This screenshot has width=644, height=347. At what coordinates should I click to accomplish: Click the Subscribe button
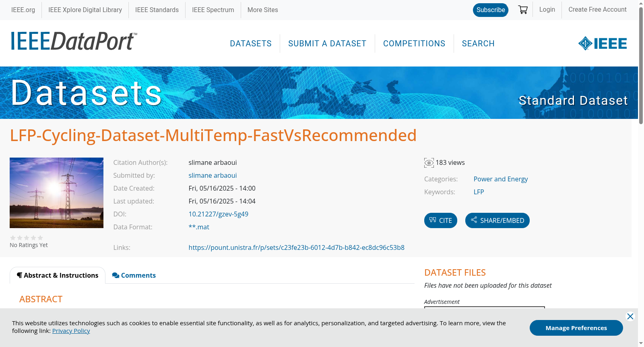click(x=491, y=10)
